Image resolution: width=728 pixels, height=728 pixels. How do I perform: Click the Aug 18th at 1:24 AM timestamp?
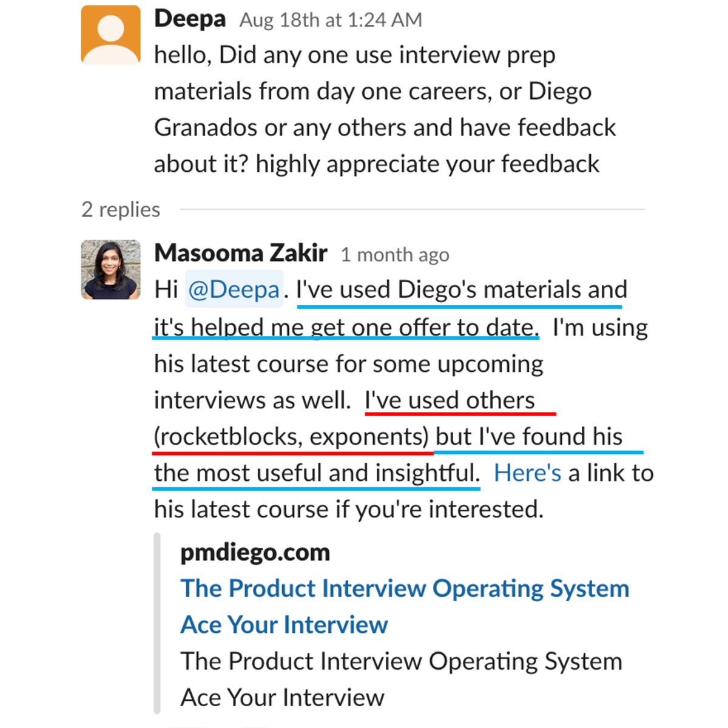tap(331, 20)
